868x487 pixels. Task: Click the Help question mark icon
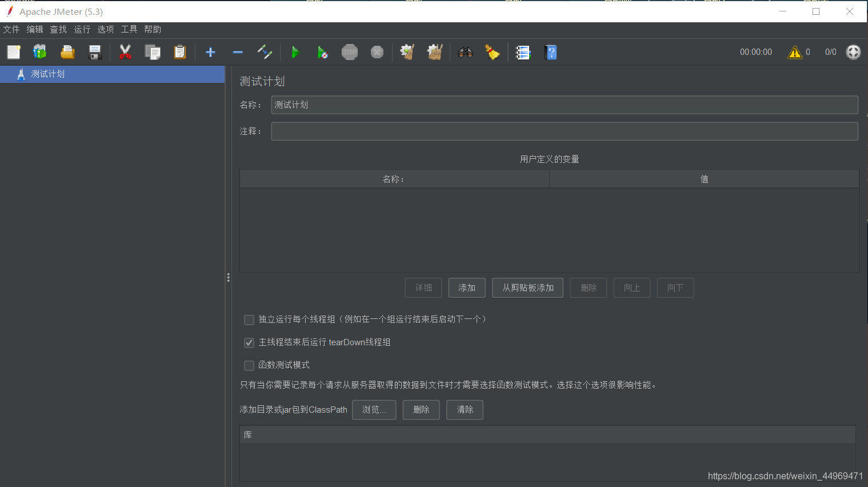coord(551,52)
